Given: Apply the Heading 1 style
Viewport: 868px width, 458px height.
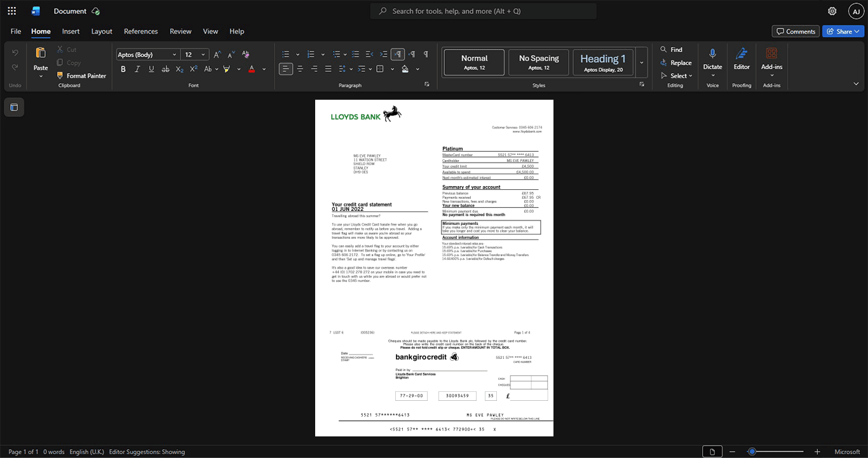Looking at the screenshot, I should coord(603,62).
